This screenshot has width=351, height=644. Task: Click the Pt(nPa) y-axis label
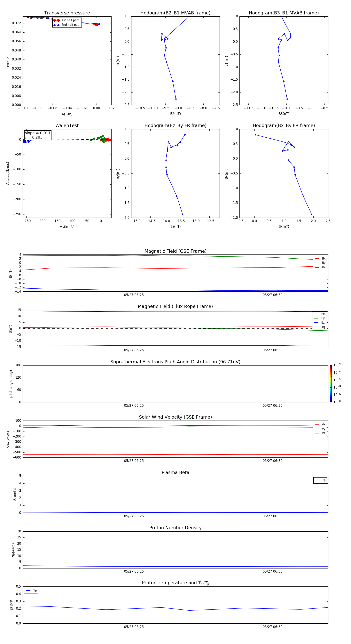click(x=8, y=61)
